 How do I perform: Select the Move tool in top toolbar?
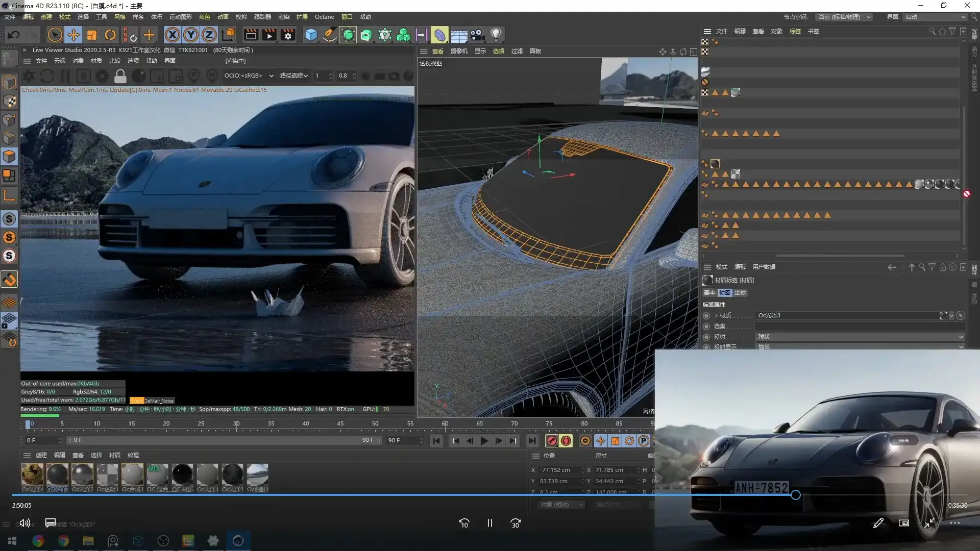73,35
